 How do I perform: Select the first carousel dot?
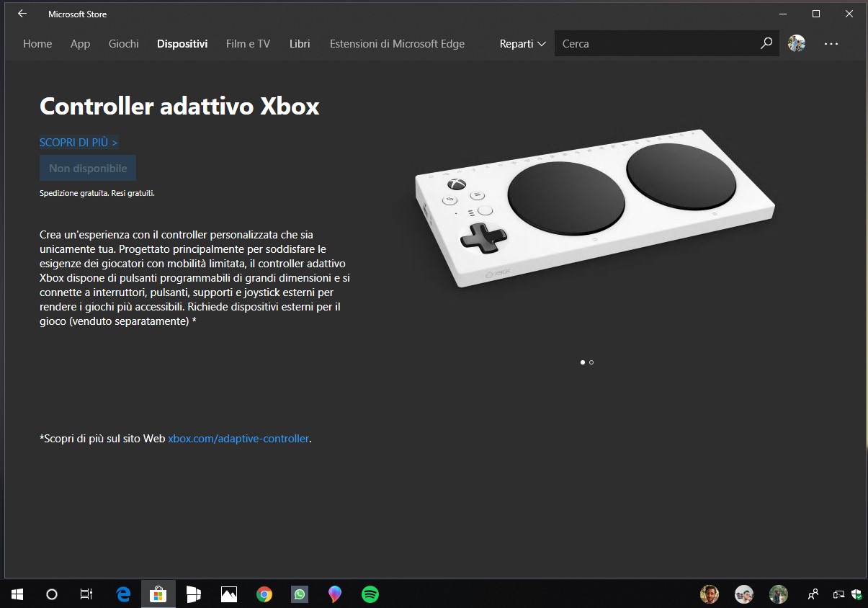pos(582,362)
